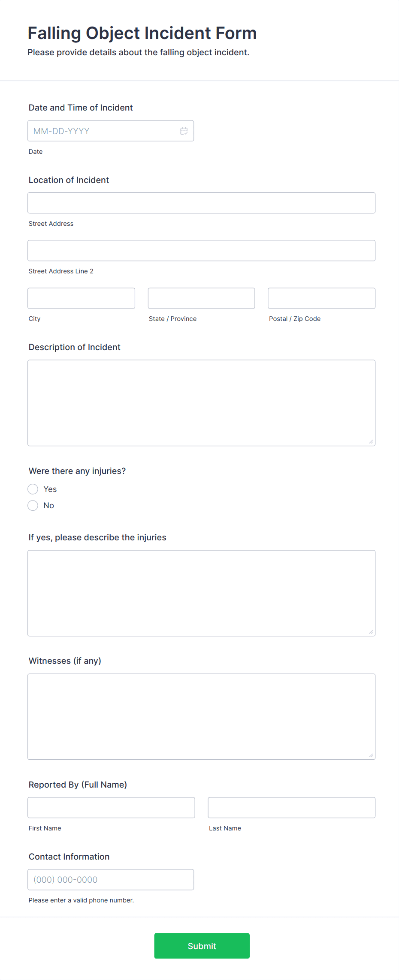Click the Description of Incident text area

coord(201,402)
